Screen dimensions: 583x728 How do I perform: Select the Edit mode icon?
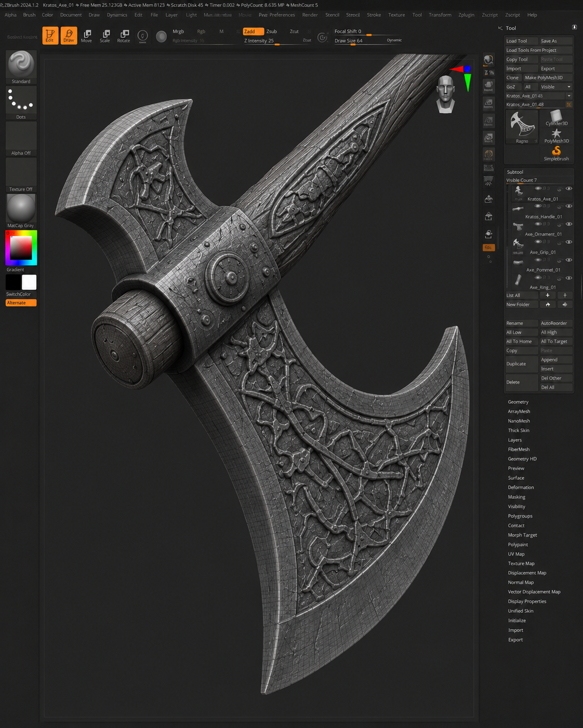50,35
